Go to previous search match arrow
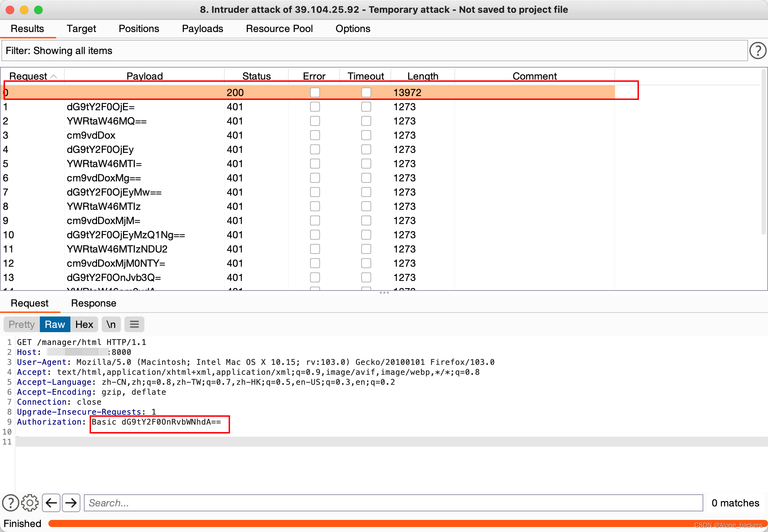Image resolution: width=768 pixels, height=532 pixels. pos(51,503)
